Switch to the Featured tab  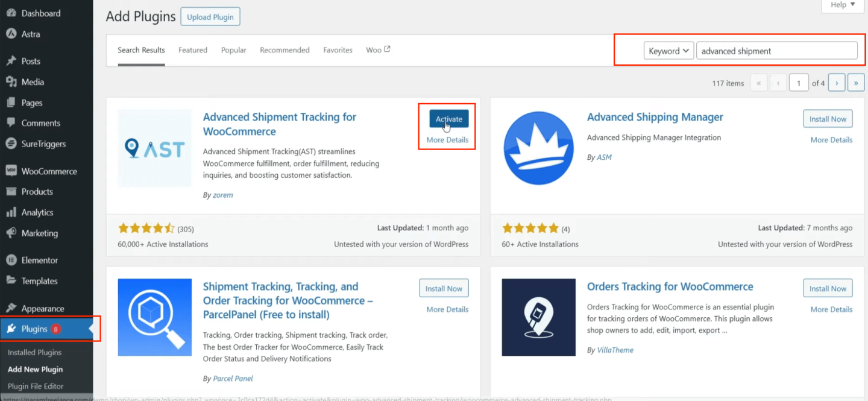(x=193, y=50)
